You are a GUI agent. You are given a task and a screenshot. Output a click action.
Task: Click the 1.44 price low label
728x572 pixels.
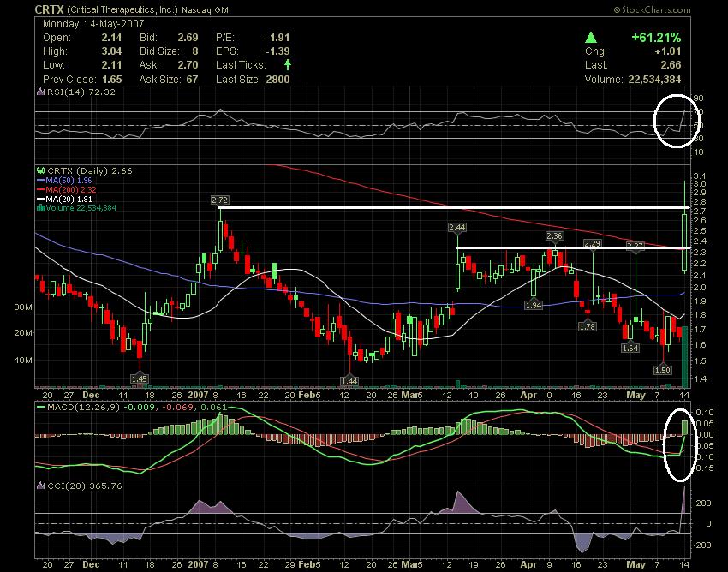pyautogui.click(x=349, y=382)
